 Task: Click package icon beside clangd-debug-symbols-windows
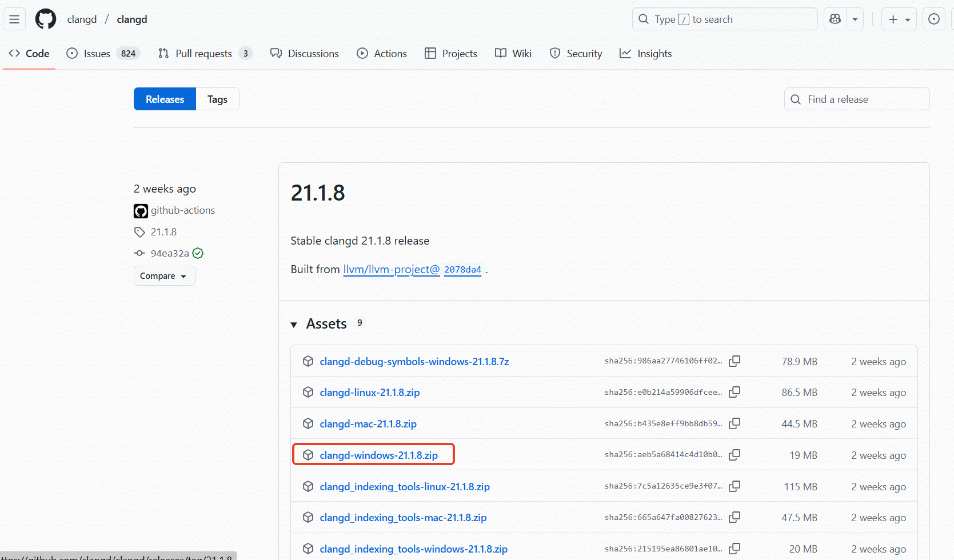pos(308,361)
